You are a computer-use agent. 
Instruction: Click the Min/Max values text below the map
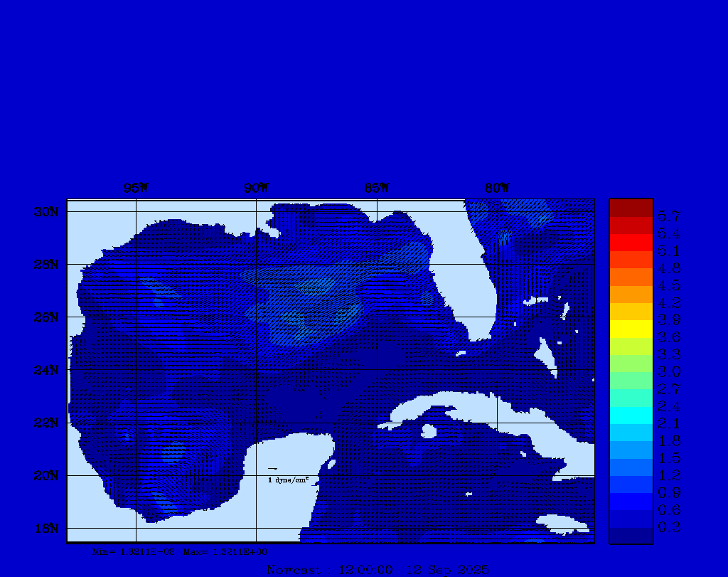click(x=181, y=551)
